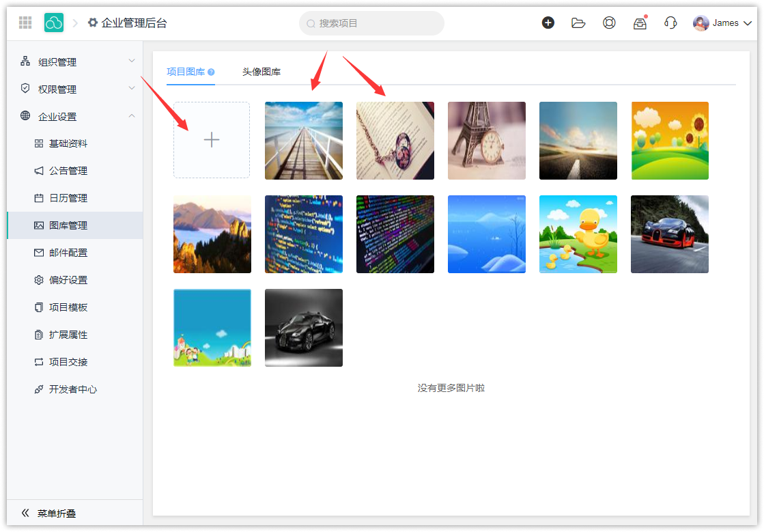
Task: Select the yellow duck cartoon thumbnail
Action: coord(578,234)
